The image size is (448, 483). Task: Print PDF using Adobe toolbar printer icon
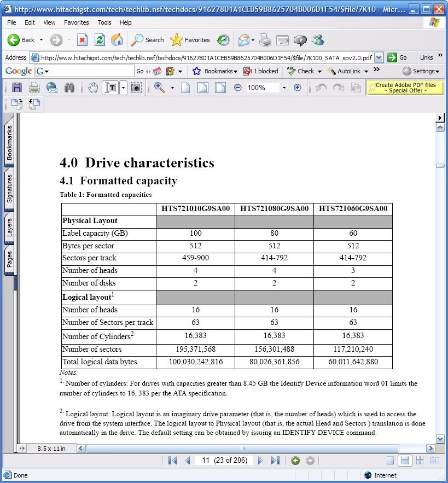coord(34,88)
